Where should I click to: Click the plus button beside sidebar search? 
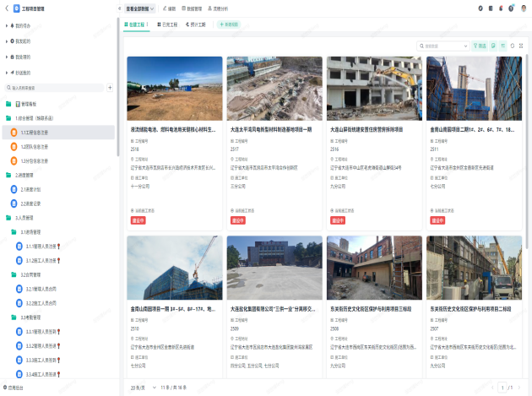click(110, 87)
